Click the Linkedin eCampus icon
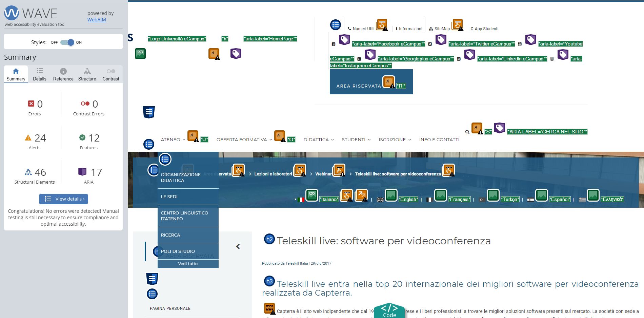This screenshot has height=318, width=644. coord(459,59)
